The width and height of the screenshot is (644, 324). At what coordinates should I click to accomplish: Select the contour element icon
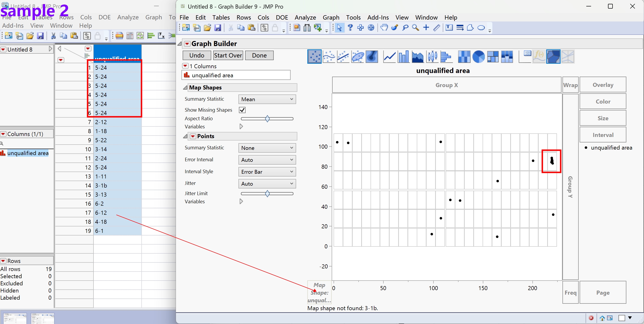372,57
